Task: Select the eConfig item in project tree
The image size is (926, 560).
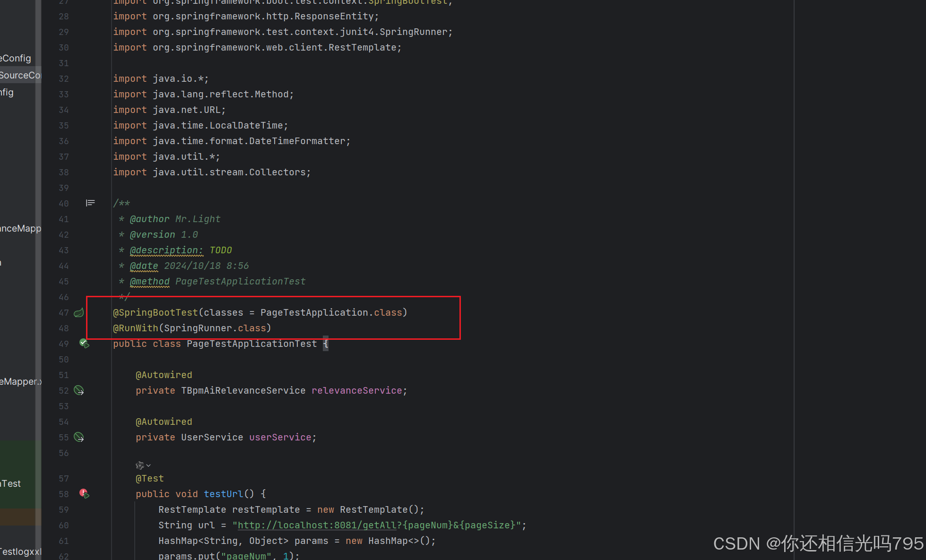Action: (x=16, y=58)
